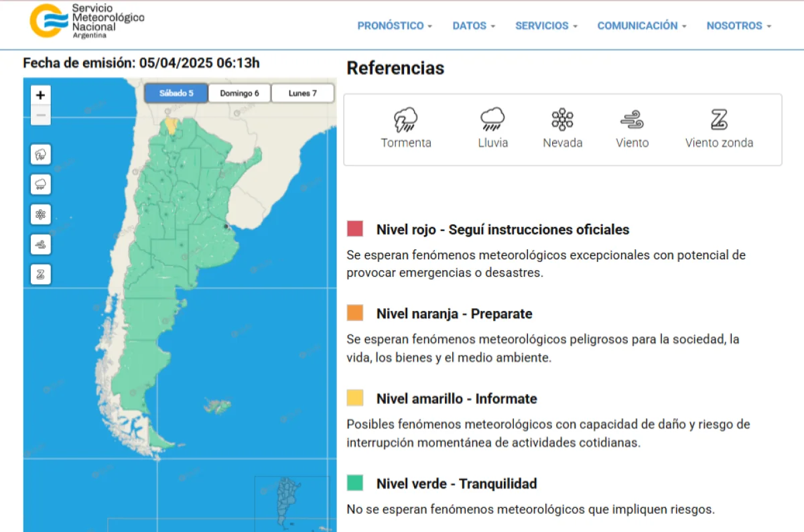The image size is (804, 532).
Task: Select the Tormenta filter icon on the map sidebar
Action: click(40, 154)
